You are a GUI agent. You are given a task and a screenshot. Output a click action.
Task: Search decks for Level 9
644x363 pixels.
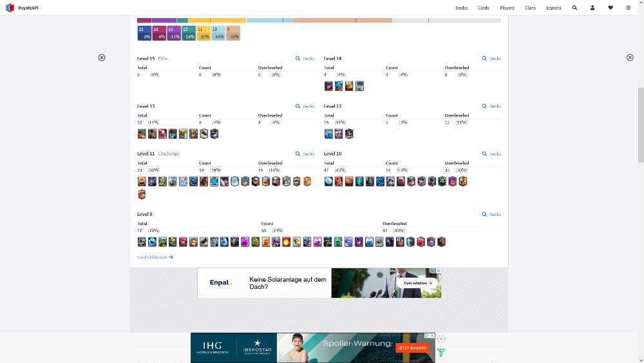(x=491, y=214)
